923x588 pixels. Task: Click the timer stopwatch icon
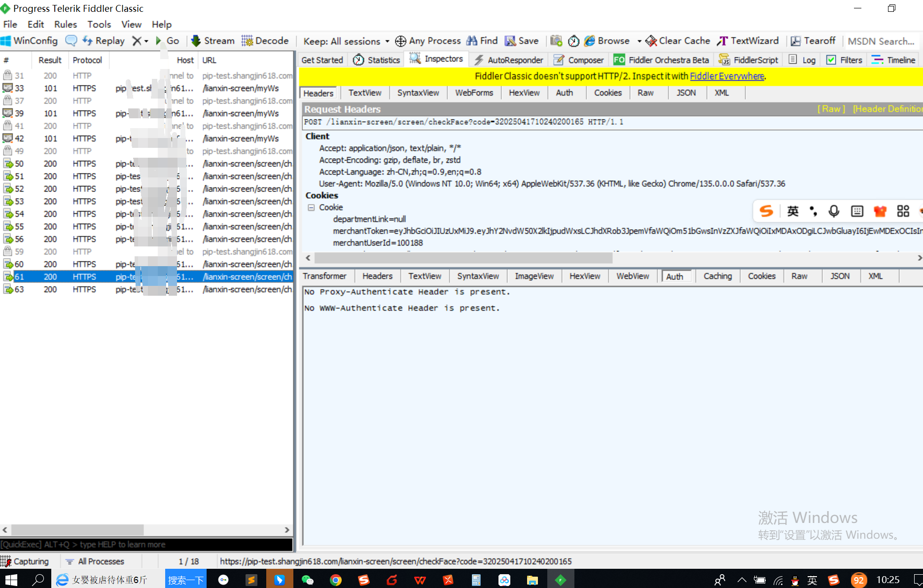click(573, 41)
